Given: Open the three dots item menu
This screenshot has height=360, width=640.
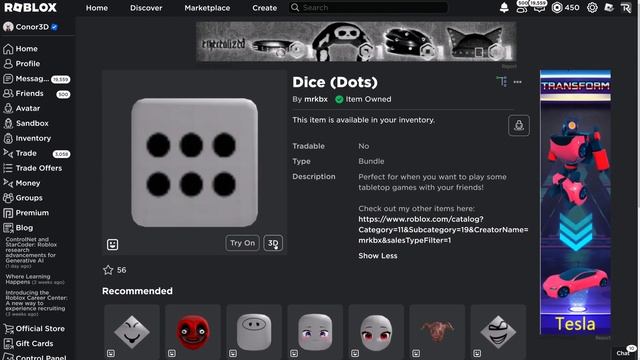Looking at the screenshot, I should 518,82.
